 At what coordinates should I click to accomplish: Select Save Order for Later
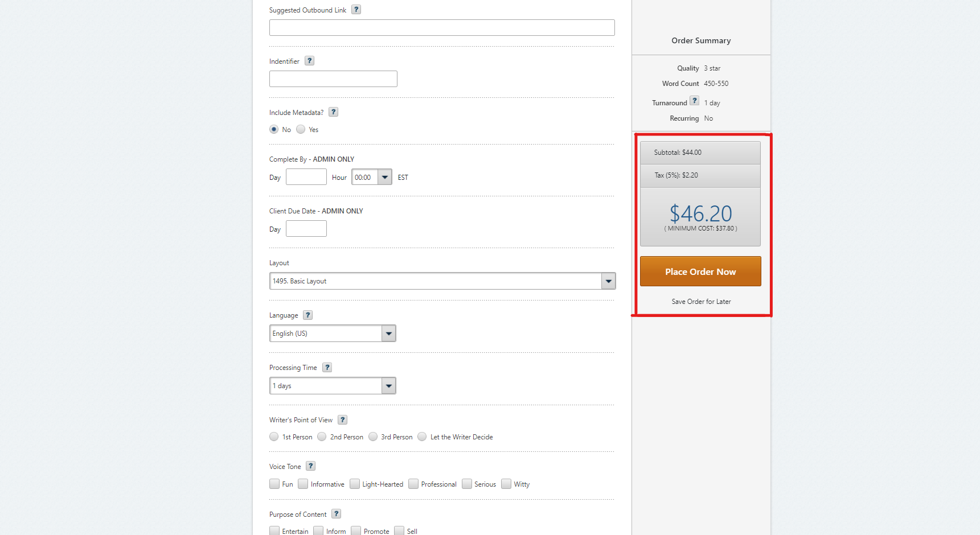[x=700, y=301]
